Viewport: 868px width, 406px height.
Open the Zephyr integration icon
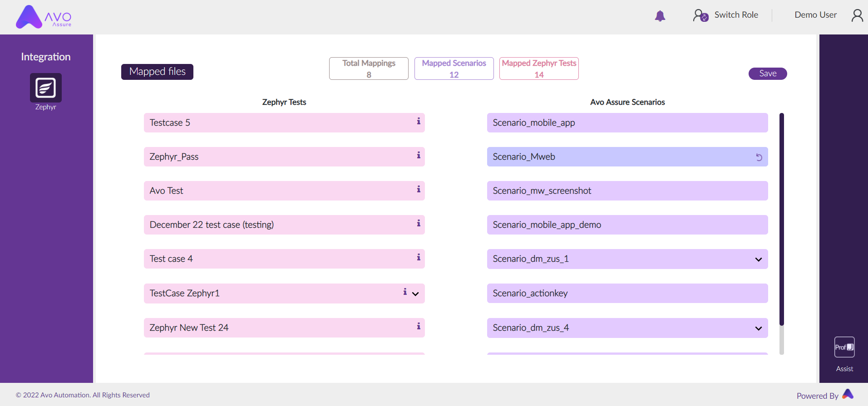click(x=46, y=88)
